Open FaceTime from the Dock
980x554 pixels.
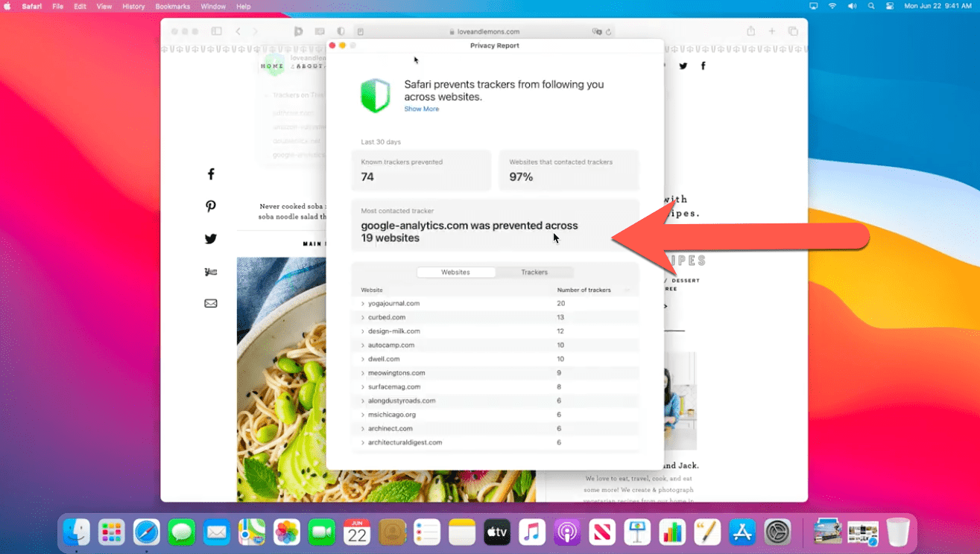click(x=321, y=532)
